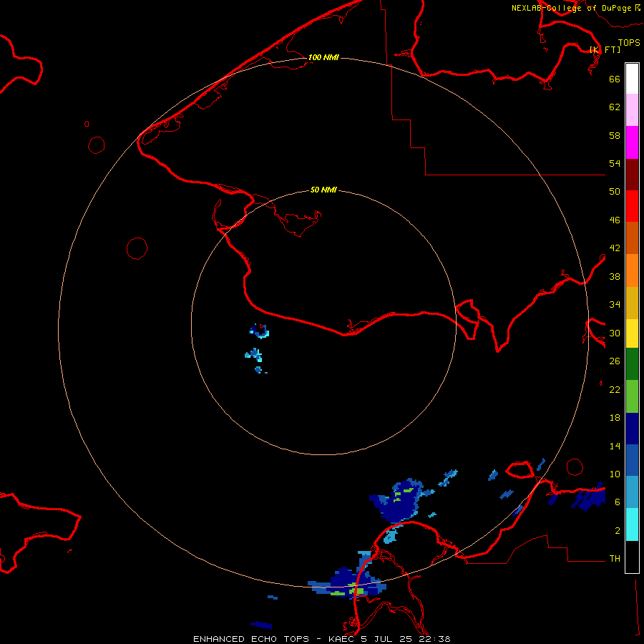Click the light pink legend swatch
This screenshot has height=644, width=644.
632,109
